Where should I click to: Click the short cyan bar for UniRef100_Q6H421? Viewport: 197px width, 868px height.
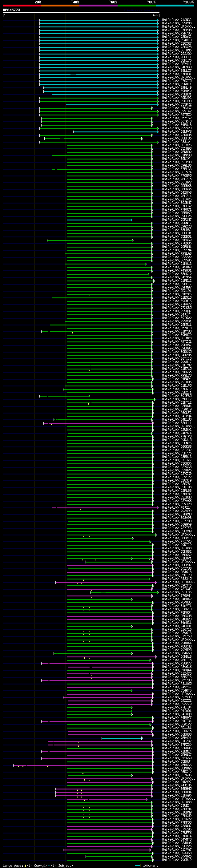(122, 738)
